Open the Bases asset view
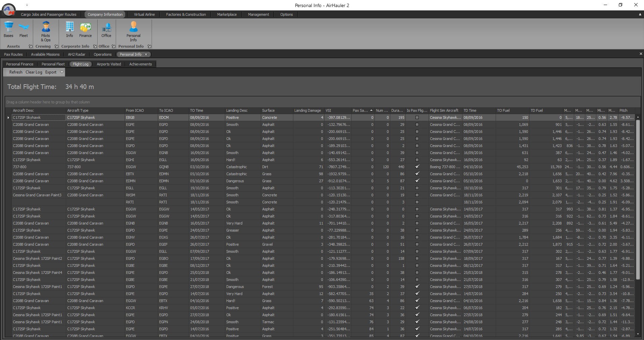 [x=8, y=30]
